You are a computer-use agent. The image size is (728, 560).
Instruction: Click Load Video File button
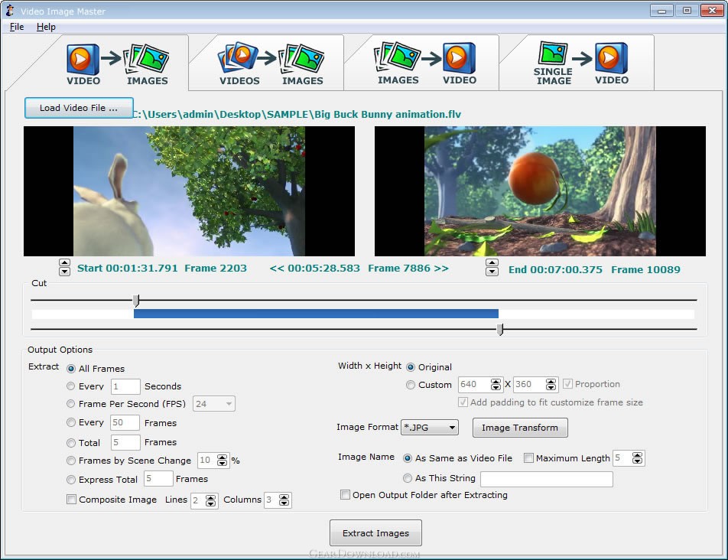point(79,108)
